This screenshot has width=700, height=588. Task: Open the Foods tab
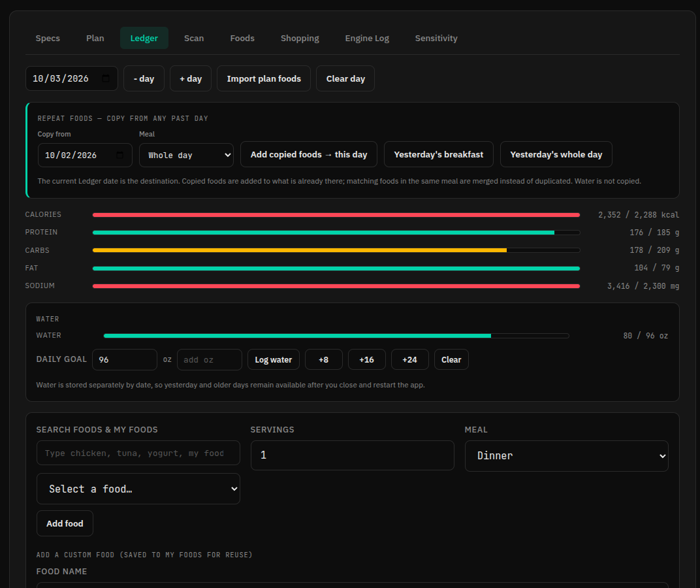[x=242, y=38]
